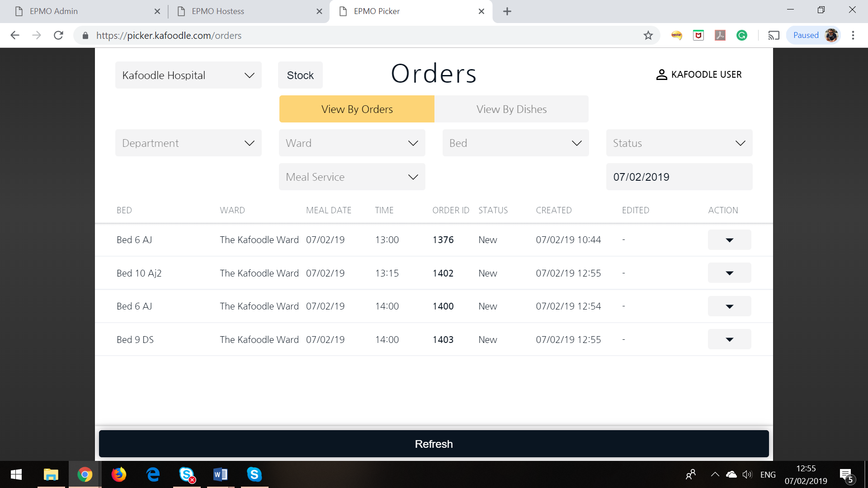
Task: Open Kafoodle Hospital site dropdown
Action: (x=189, y=75)
